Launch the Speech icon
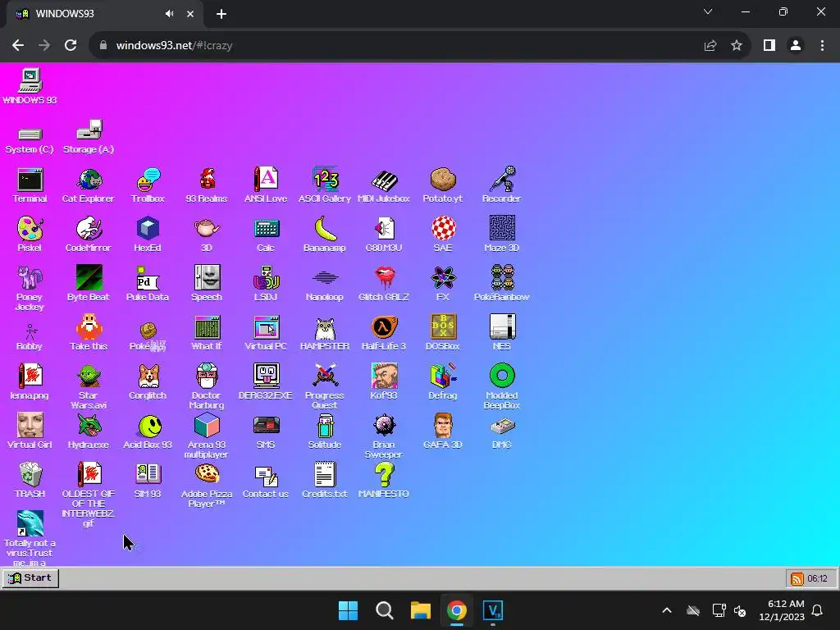Screen dimensions: 840x630 (207, 284)
